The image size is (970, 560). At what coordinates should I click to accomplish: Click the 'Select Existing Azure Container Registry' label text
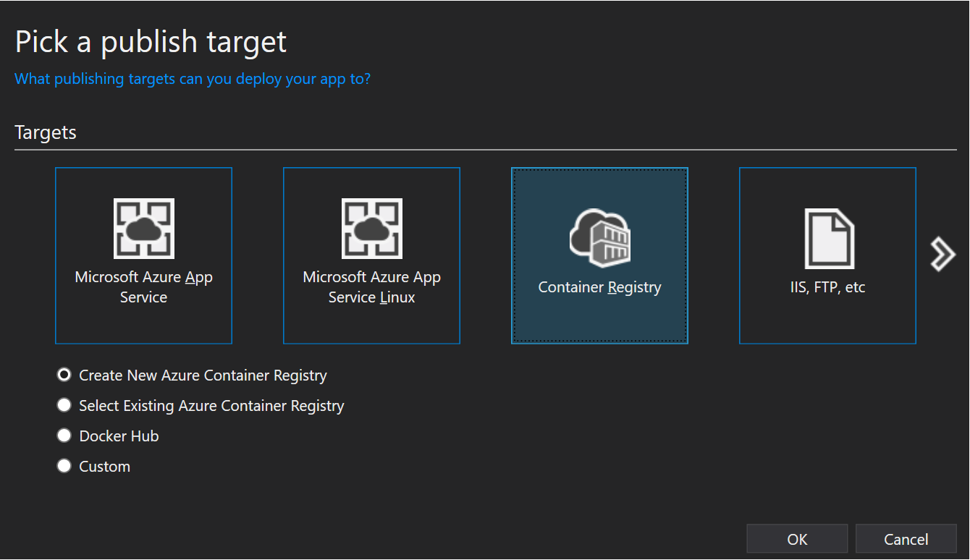tap(211, 406)
